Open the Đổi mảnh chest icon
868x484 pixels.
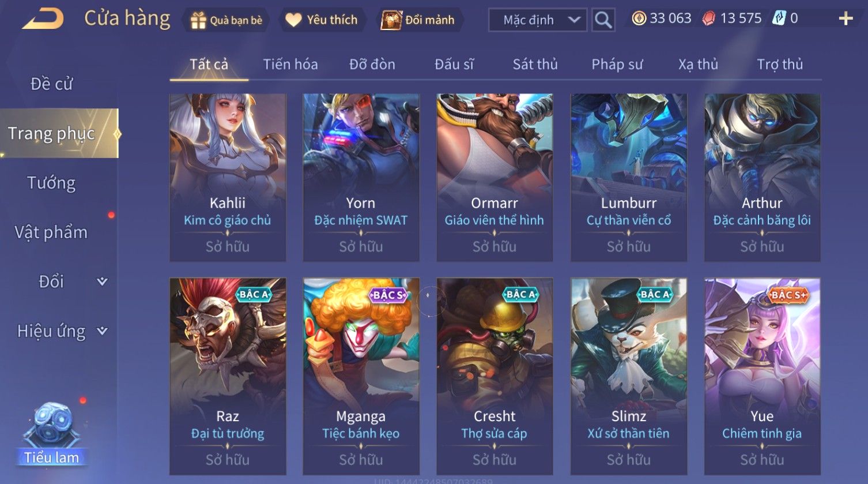[x=391, y=20]
